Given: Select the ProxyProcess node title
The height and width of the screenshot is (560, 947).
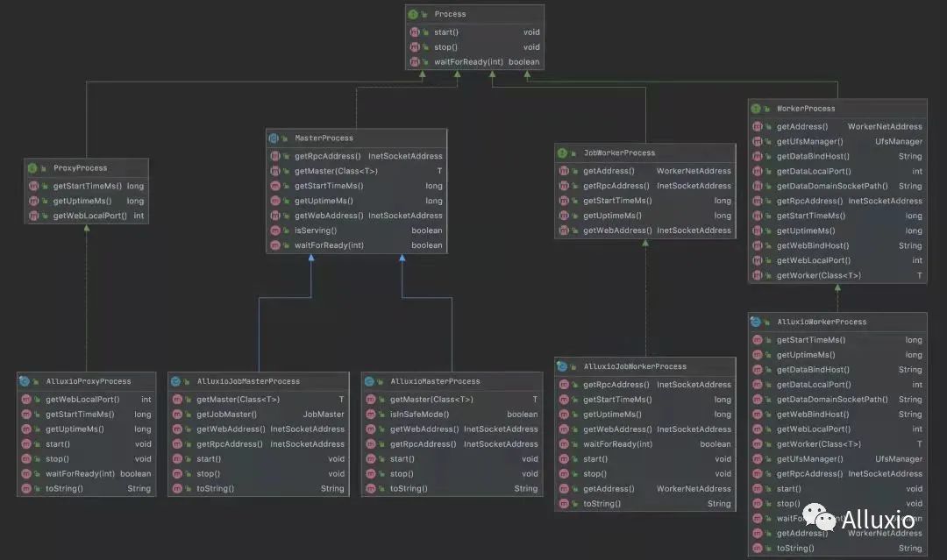Looking at the screenshot, I should click(80, 167).
